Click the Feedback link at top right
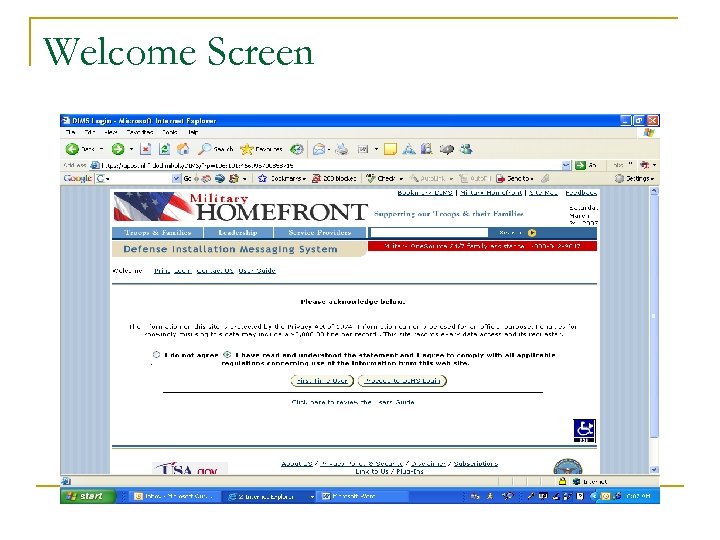The height and width of the screenshot is (540, 720). point(581,193)
